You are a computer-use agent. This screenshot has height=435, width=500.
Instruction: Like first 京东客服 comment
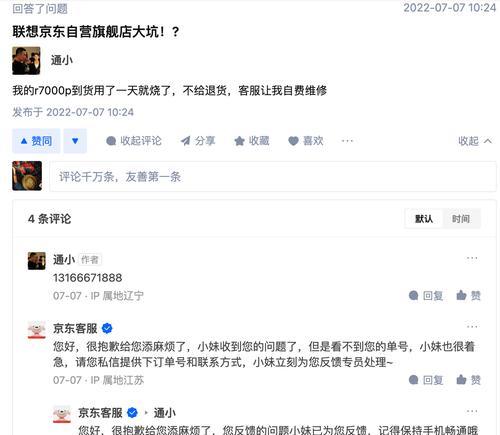coord(468,380)
